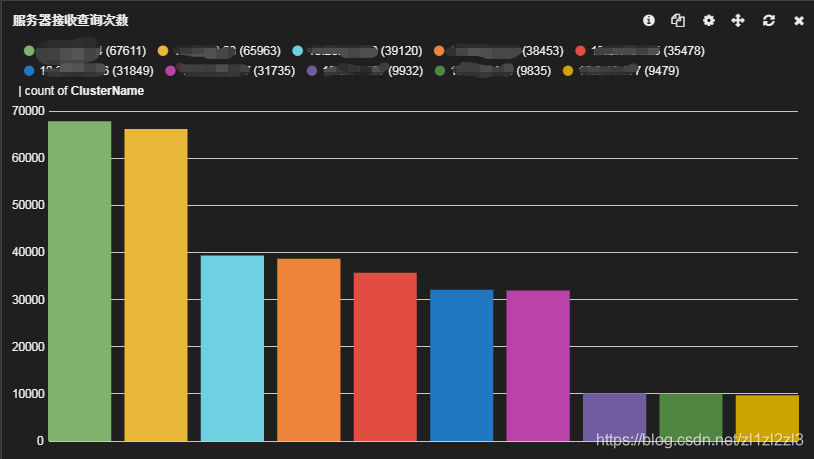Click the red bar in chart
The height and width of the screenshot is (459, 814).
click(385, 357)
